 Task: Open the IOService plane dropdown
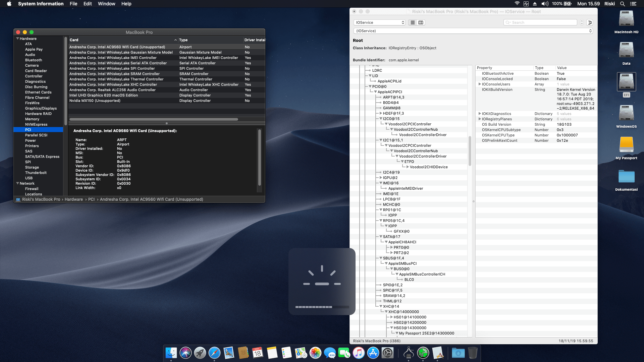[379, 22]
